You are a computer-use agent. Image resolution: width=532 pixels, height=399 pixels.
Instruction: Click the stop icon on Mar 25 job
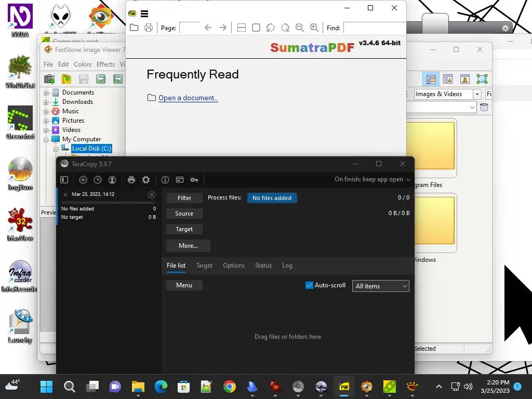tap(152, 195)
